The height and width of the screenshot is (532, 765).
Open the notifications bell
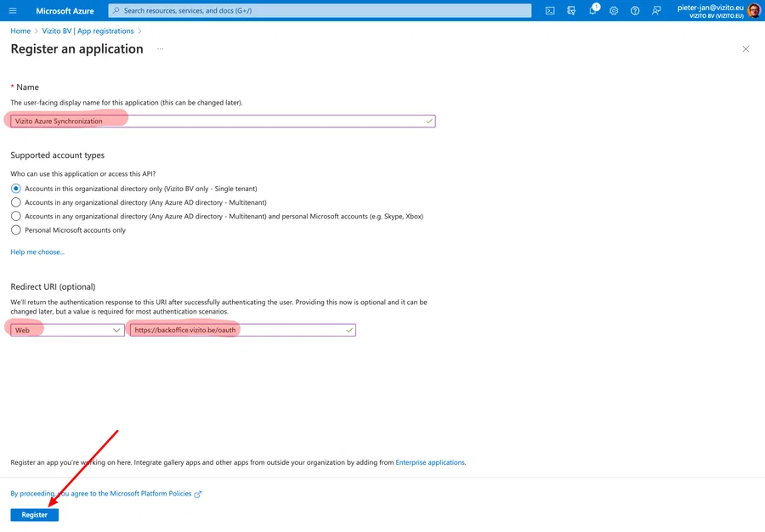pos(593,10)
